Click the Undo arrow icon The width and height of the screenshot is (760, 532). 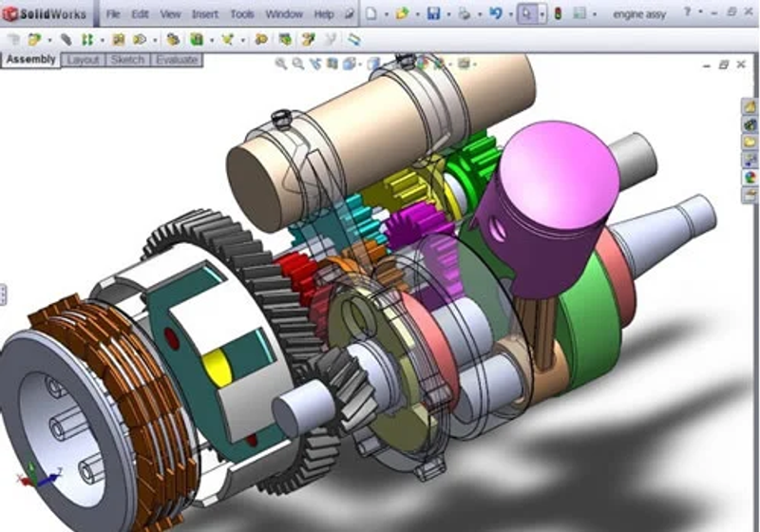[495, 13]
